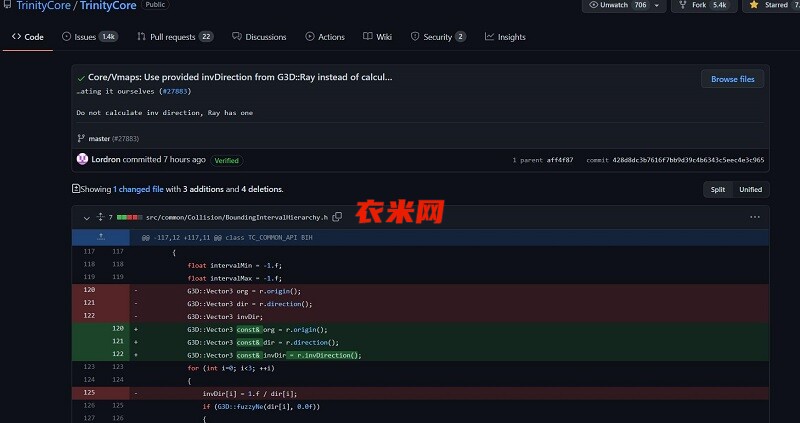Open the Pull requests tab

(175, 37)
